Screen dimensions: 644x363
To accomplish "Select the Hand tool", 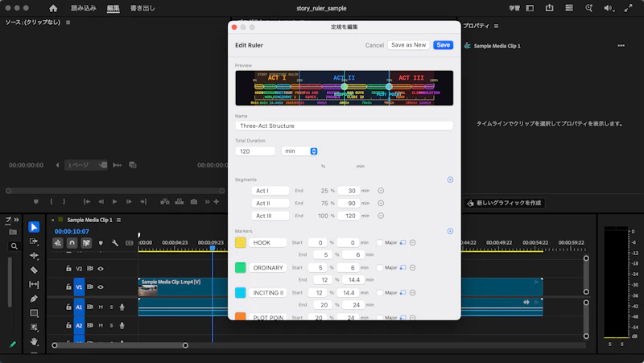I will 34,341.
